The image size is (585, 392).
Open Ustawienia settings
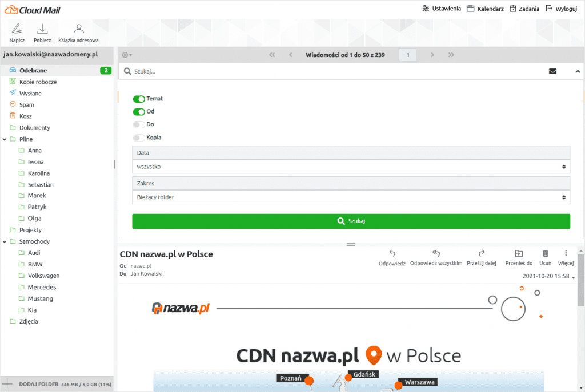(x=442, y=9)
